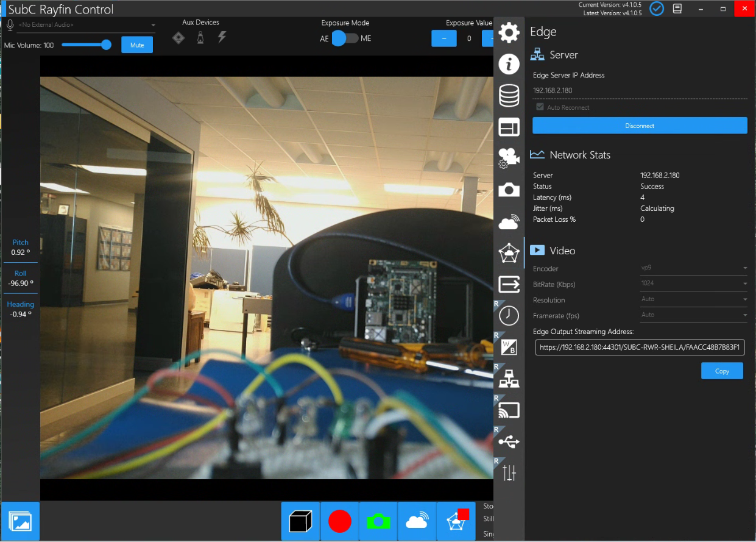Viewport: 756px width, 542px height.
Task: Open the external audio source dropdown
Action: [153, 25]
